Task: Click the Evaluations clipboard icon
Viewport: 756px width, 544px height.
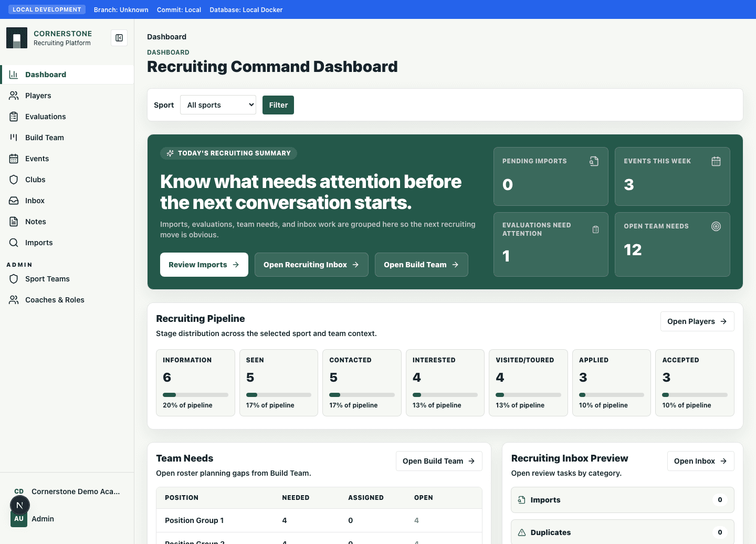Action: (x=14, y=117)
